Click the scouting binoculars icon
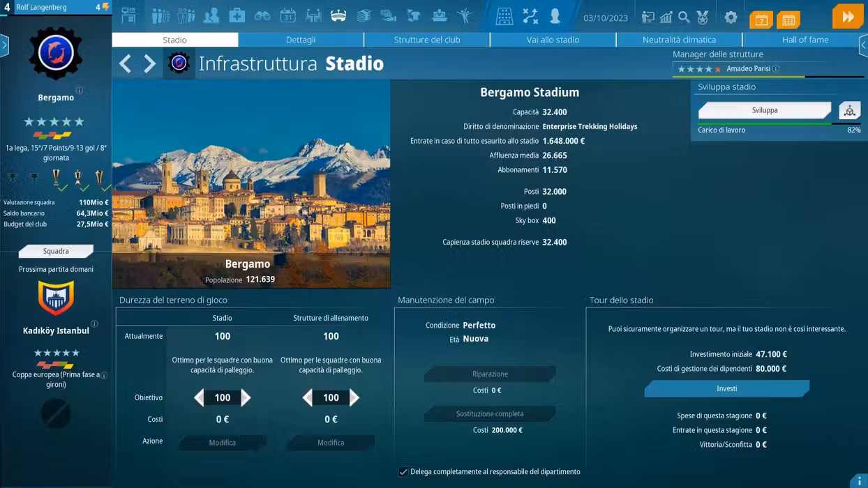The width and height of the screenshot is (868, 488). 262,15
